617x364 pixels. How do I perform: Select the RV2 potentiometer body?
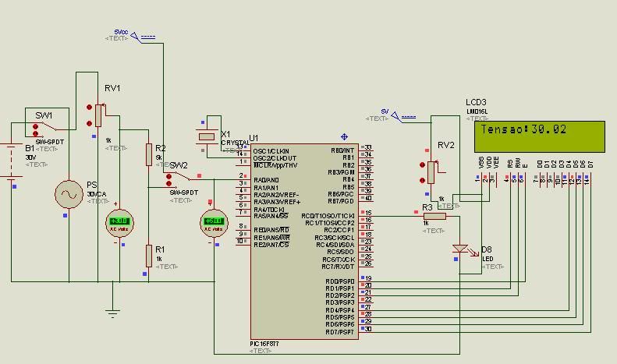(x=431, y=172)
